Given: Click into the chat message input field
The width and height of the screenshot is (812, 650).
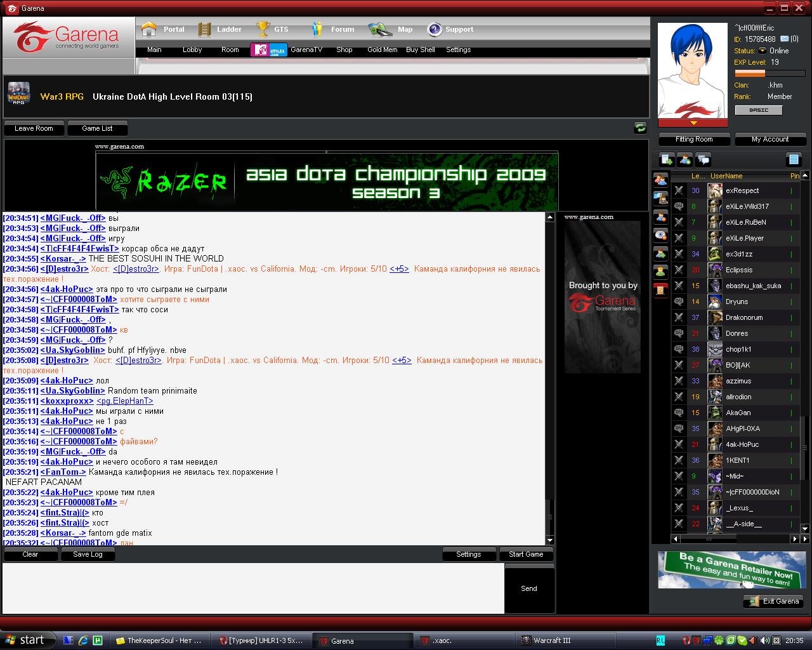Looking at the screenshot, I should point(253,588).
